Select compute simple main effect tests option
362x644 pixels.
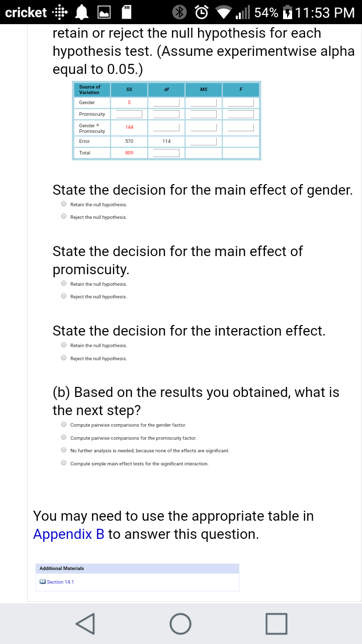click(64, 463)
